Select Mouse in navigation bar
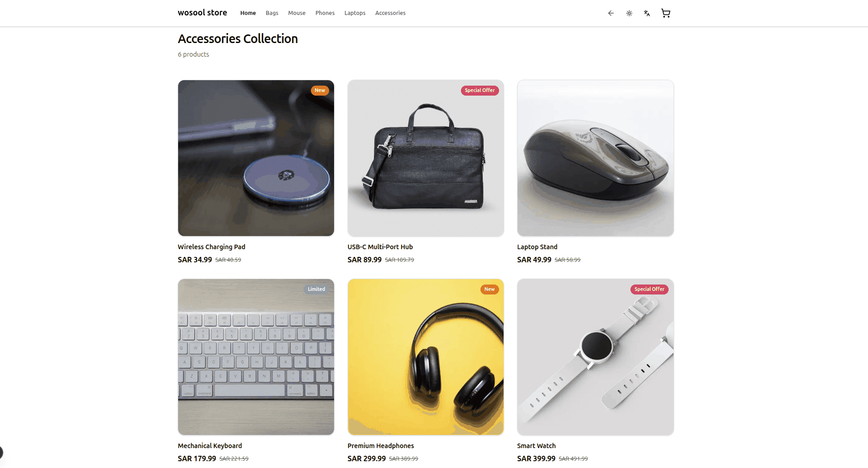The height and width of the screenshot is (468, 868). [297, 13]
